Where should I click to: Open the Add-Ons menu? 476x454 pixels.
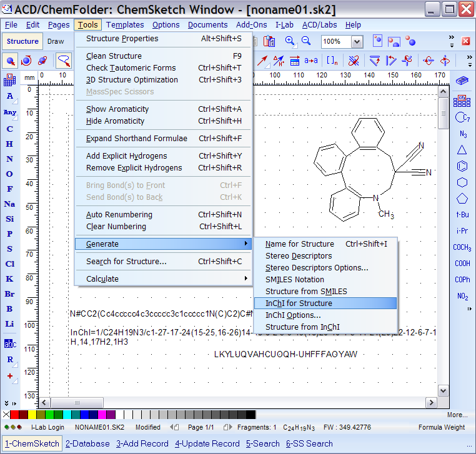[x=251, y=25]
